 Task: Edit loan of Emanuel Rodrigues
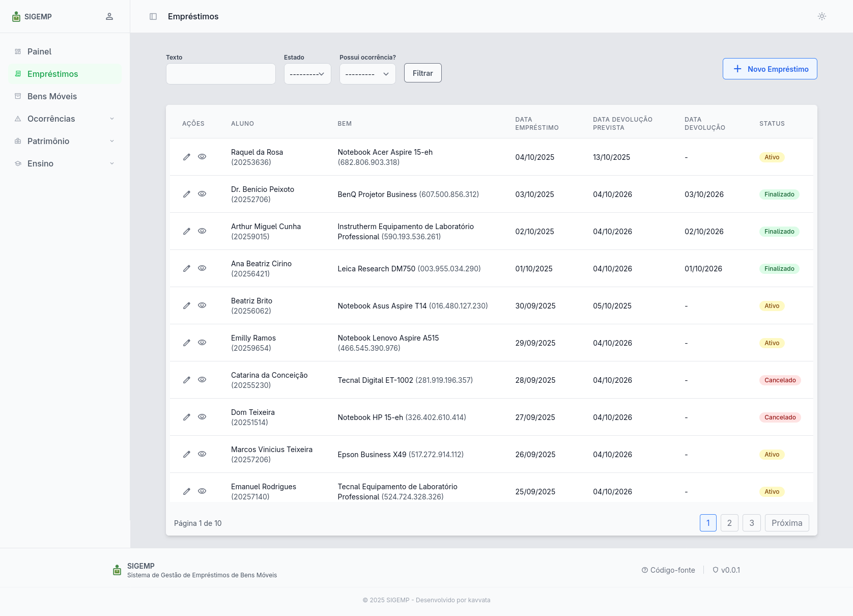click(187, 491)
